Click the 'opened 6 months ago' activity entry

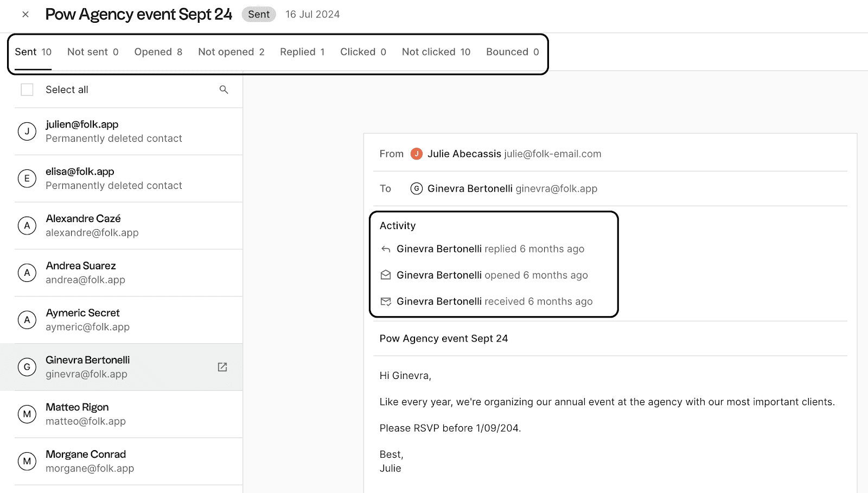[492, 275]
